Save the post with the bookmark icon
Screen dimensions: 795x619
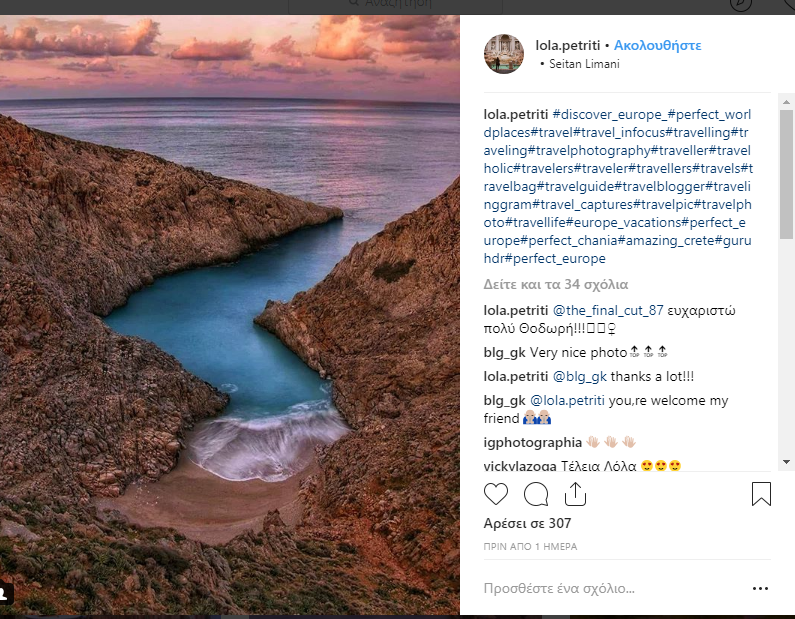click(x=761, y=494)
